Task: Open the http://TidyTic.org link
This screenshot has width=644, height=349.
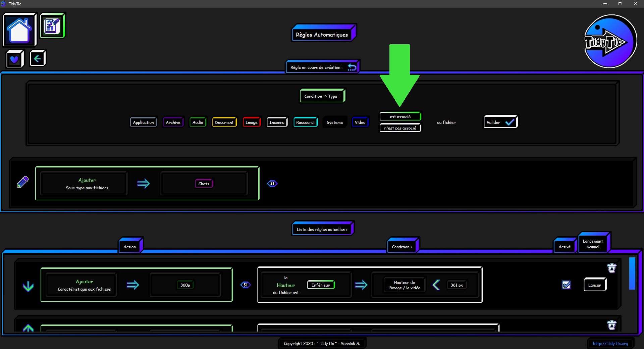Action: click(610, 344)
